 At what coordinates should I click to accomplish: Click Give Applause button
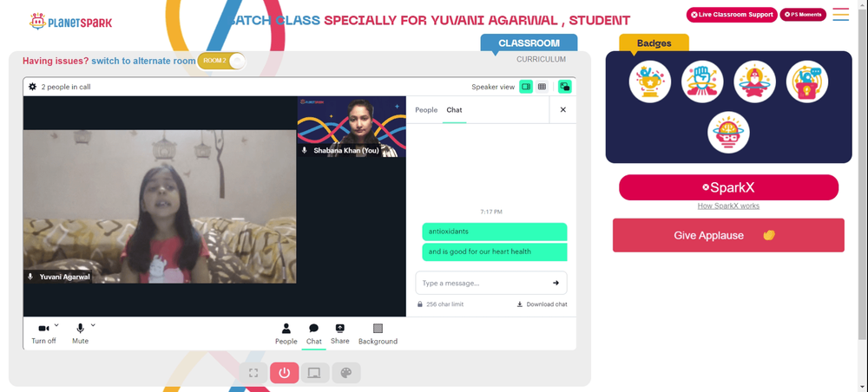(728, 236)
